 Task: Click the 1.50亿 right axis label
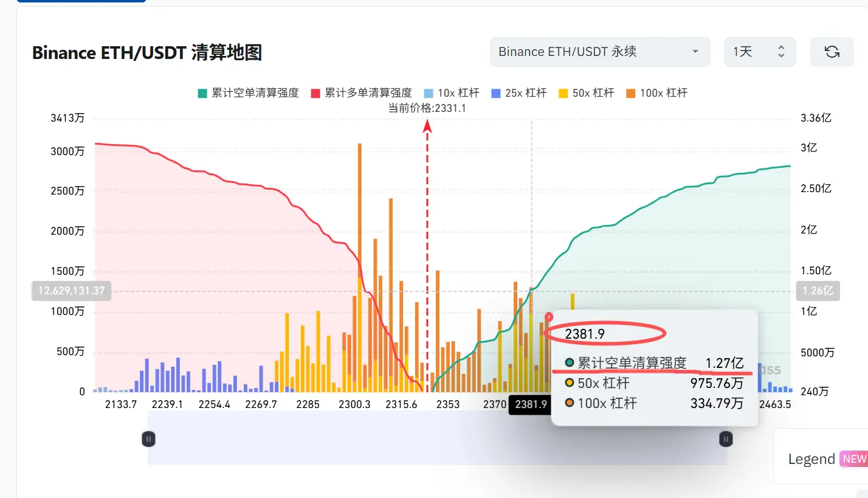point(816,271)
